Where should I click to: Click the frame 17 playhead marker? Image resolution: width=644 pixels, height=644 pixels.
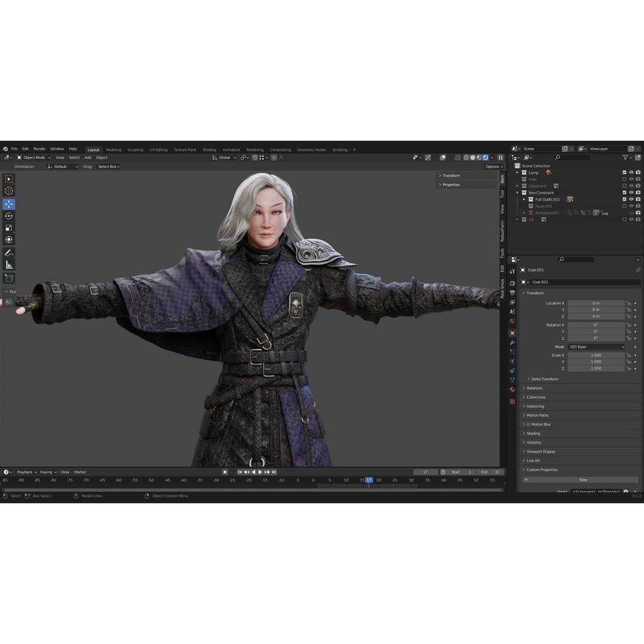click(x=369, y=480)
